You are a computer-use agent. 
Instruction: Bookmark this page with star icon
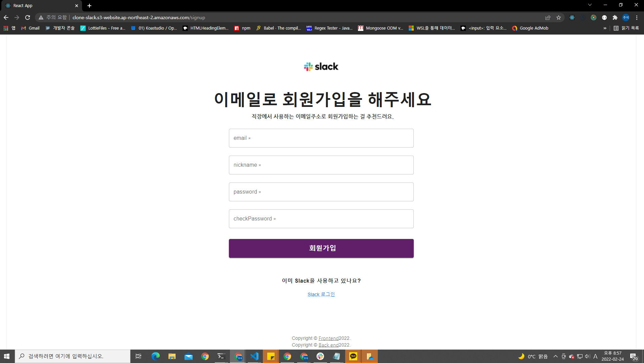point(559,17)
